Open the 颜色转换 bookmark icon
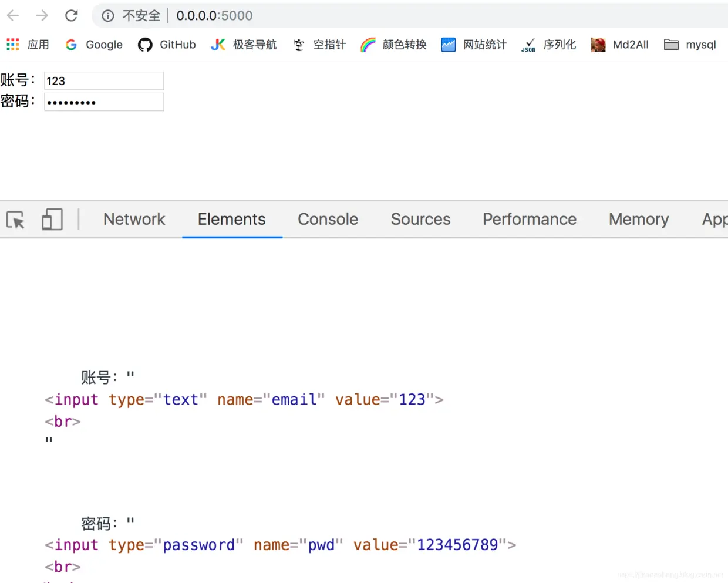Viewport: 728px width, 583px height. pos(369,45)
